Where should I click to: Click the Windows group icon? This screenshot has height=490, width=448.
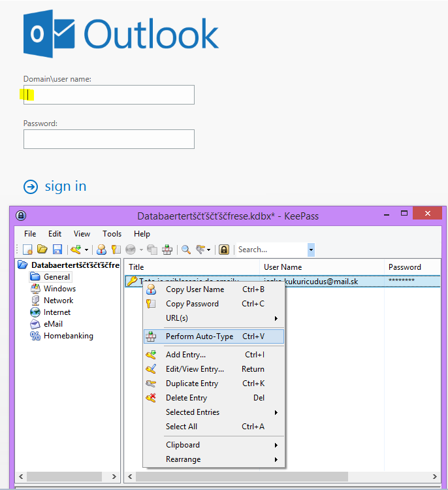(x=35, y=288)
